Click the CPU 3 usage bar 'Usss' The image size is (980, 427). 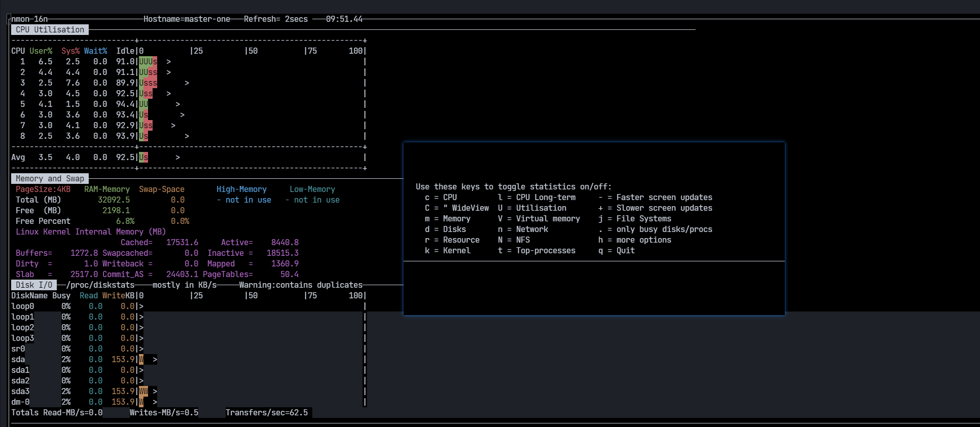coord(148,83)
